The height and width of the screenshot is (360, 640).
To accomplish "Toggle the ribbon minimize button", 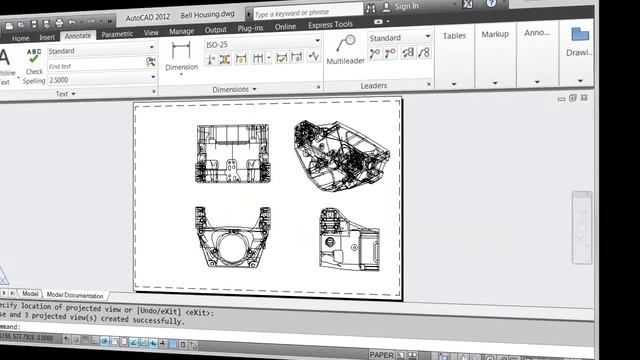I will (x=378, y=22).
